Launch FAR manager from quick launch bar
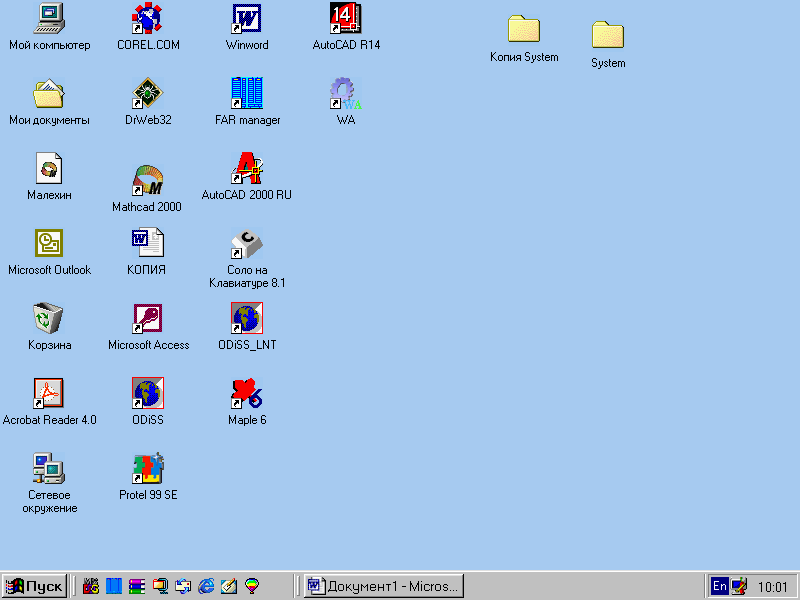Image resolution: width=800 pixels, height=600 pixels. tap(114, 586)
